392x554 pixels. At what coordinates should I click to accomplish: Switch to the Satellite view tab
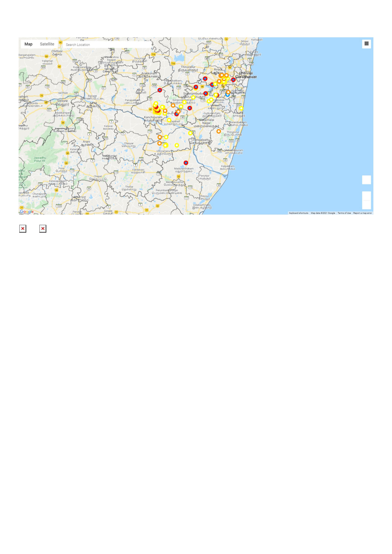47,44
